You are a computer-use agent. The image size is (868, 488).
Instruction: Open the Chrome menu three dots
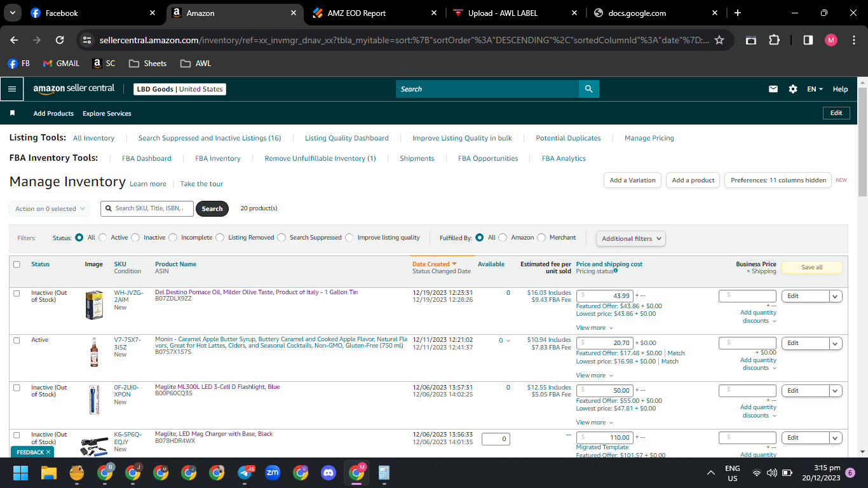(854, 40)
